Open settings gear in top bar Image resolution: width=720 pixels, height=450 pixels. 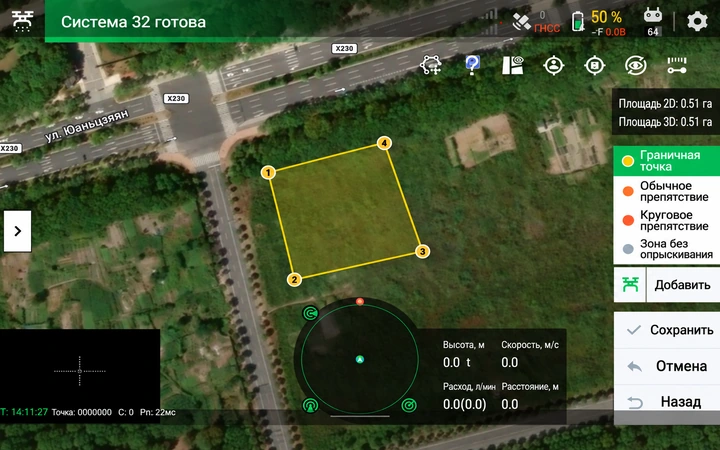coord(697,22)
